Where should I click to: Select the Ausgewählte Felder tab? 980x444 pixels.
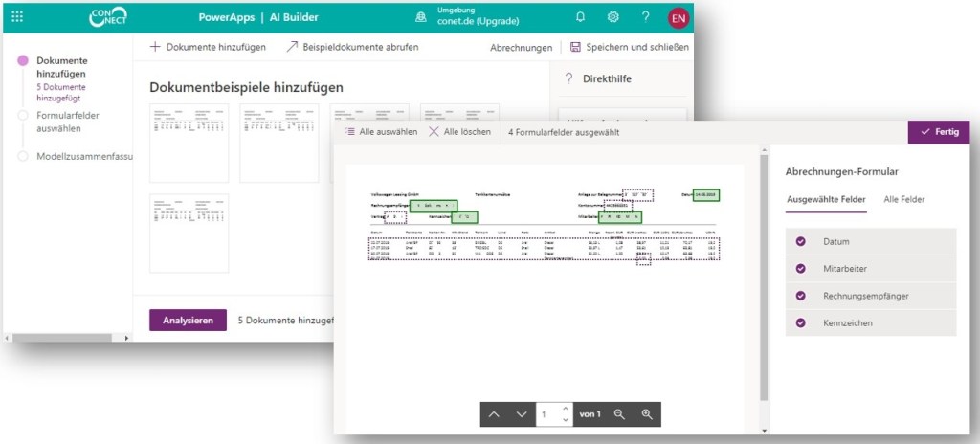click(826, 199)
